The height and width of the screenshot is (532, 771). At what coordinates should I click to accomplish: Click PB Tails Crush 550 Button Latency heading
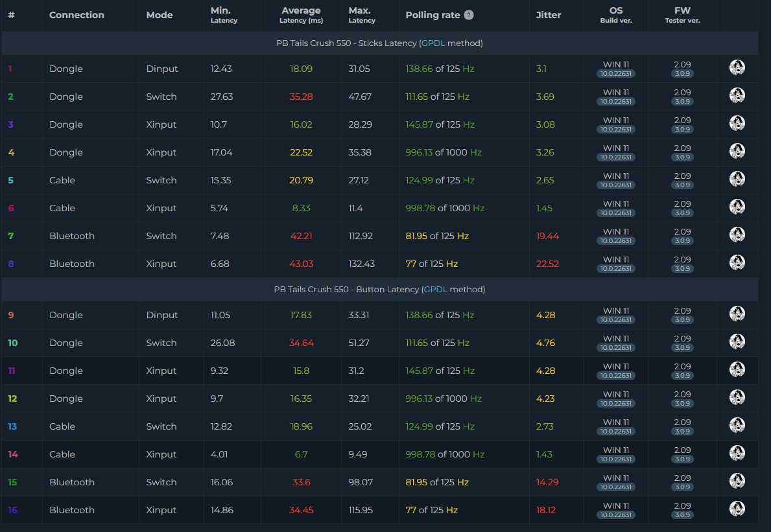[x=379, y=290]
